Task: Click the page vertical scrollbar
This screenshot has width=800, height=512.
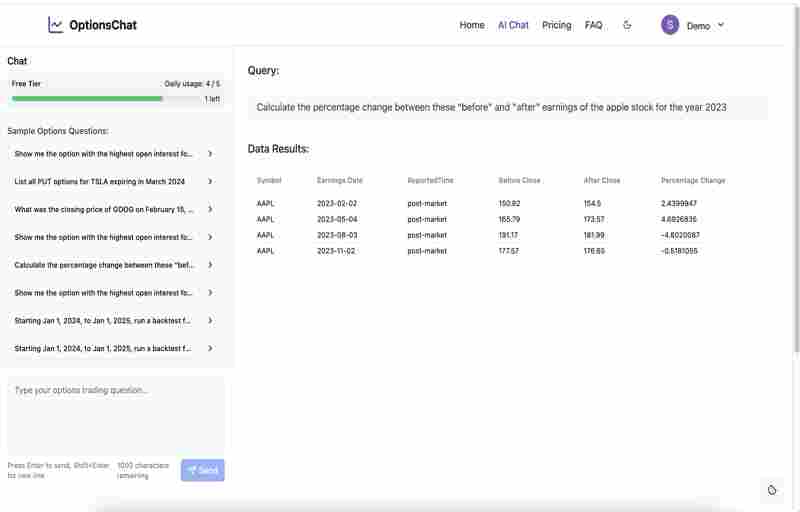Action: [796, 178]
